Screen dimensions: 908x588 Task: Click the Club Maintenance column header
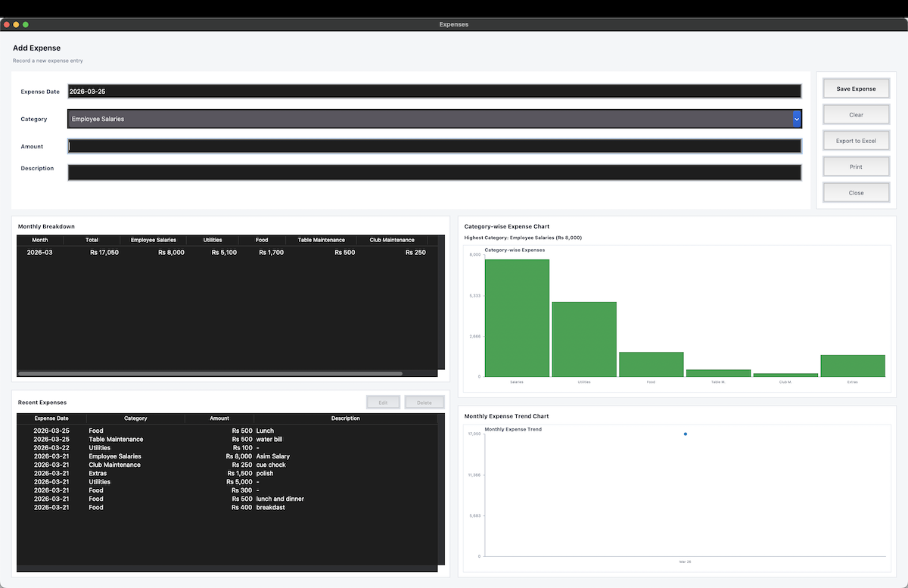(x=392, y=240)
